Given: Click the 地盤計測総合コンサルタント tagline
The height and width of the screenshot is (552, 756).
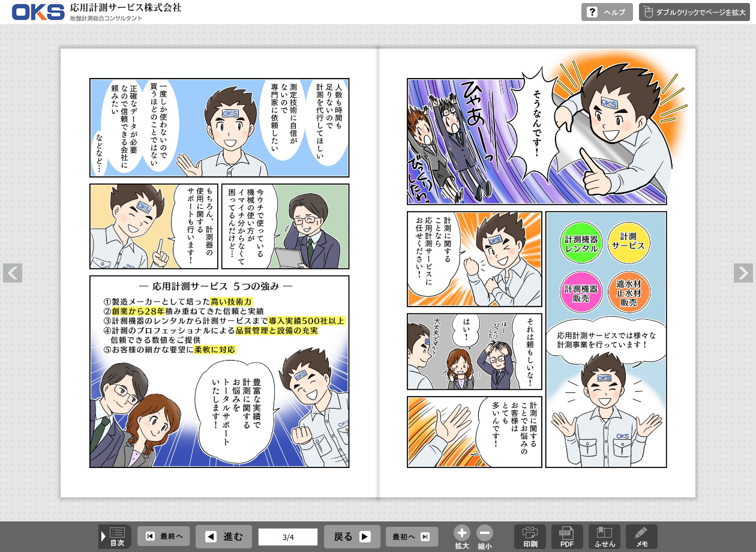Looking at the screenshot, I should [106, 19].
